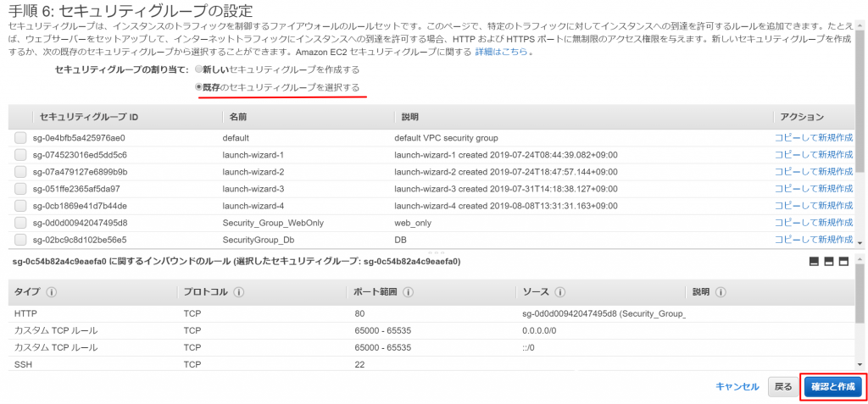Click copy-to-new link for Security_Group_WebOnly
Image resolution: width=868 pixels, height=404 pixels.
[813, 223]
